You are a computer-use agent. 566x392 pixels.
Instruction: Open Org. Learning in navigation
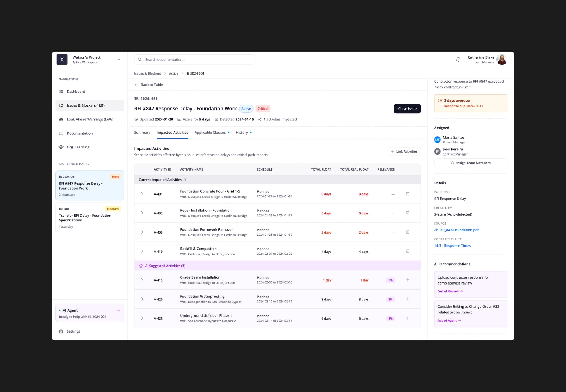pyautogui.click(x=90, y=147)
